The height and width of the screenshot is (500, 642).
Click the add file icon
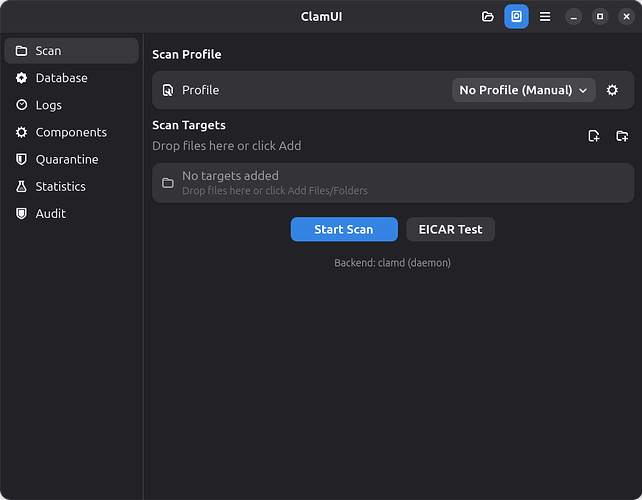coord(594,136)
